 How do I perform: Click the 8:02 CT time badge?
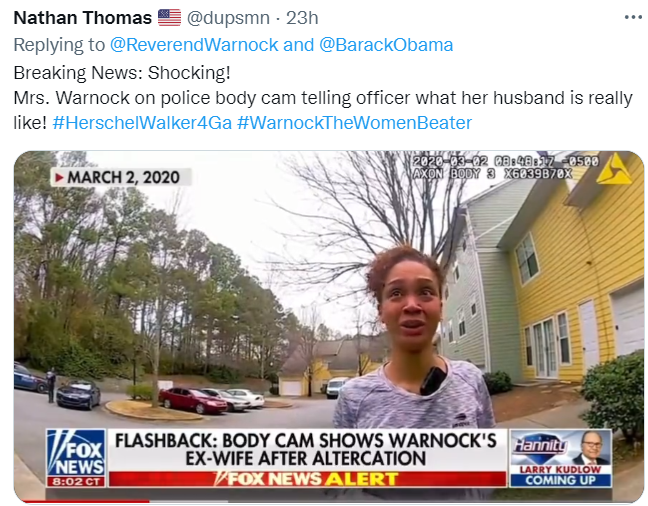[76, 481]
